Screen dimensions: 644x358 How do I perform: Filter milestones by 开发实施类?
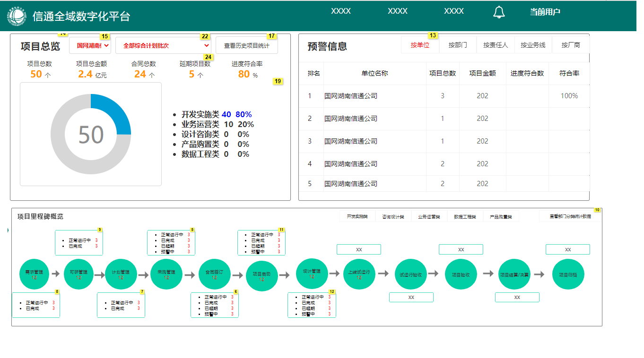point(357,216)
